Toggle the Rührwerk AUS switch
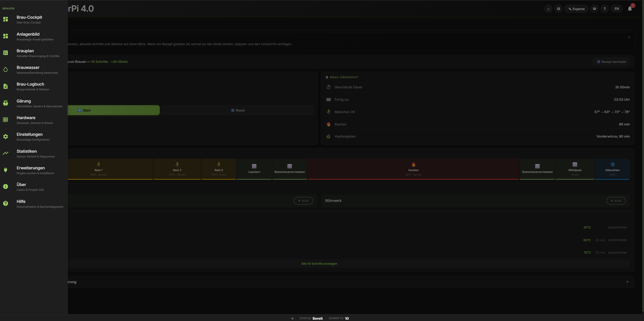 click(x=616, y=201)
